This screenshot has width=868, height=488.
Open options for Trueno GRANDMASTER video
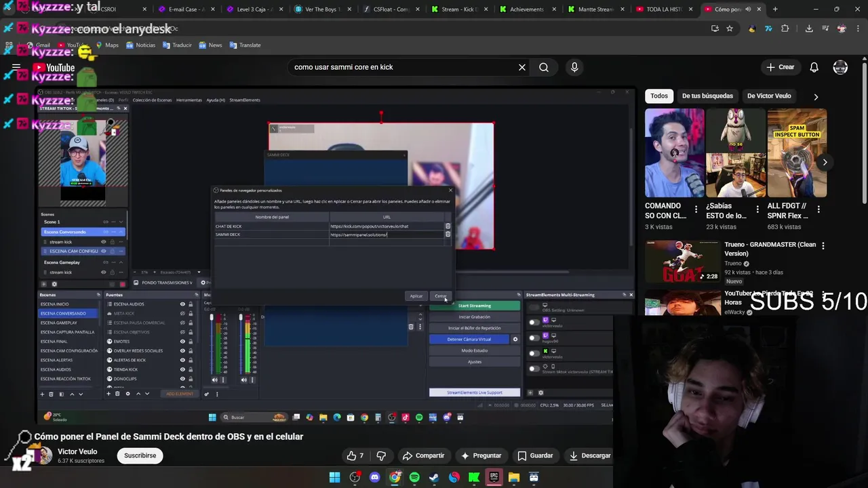(823, 245)
